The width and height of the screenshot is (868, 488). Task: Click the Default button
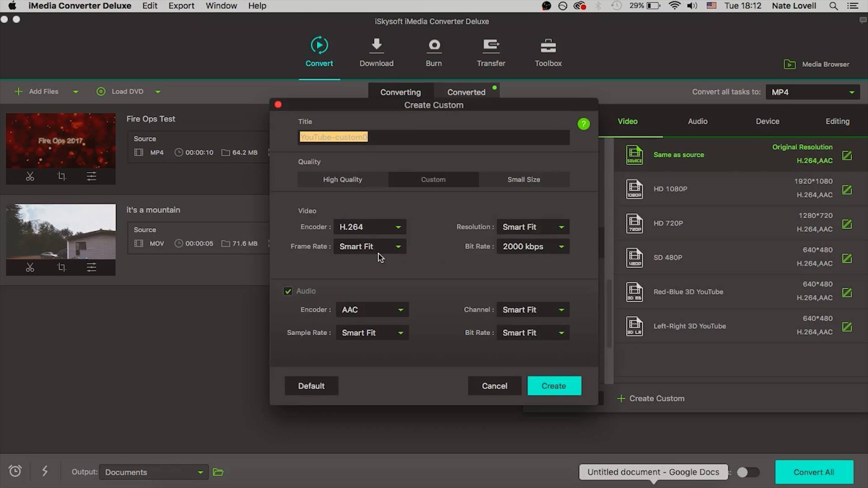311,386
